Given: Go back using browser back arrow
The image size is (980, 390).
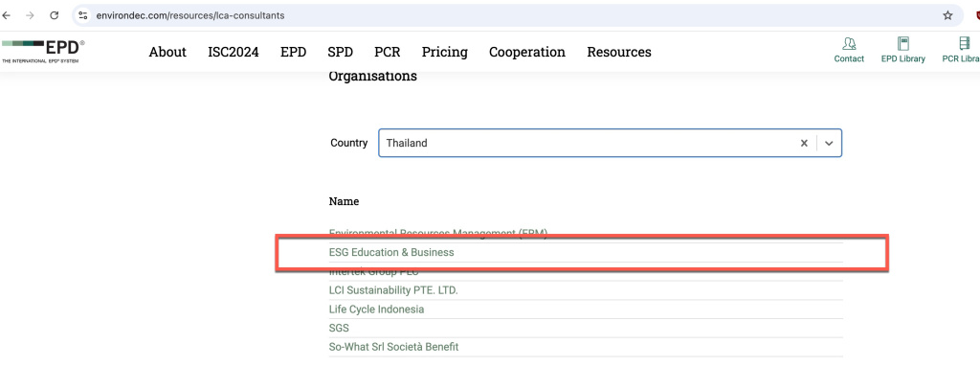Looking at the screenshot, I should tap(7, 15).
